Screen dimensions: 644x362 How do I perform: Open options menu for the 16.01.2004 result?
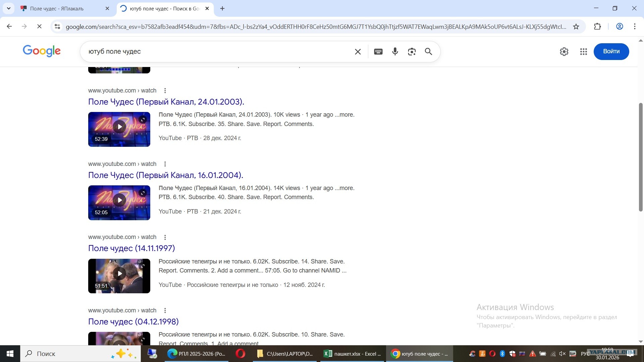[165, 164]
